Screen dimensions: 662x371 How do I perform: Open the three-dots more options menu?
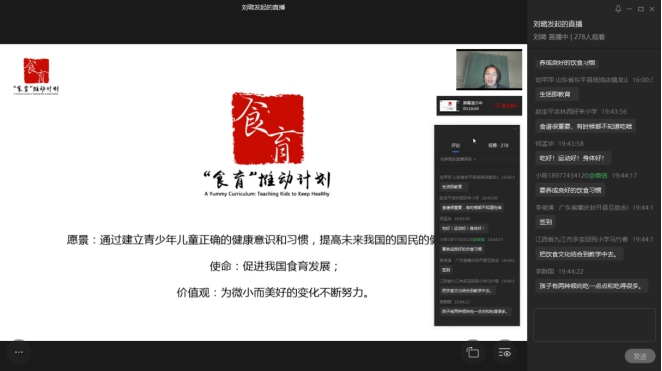19,352
